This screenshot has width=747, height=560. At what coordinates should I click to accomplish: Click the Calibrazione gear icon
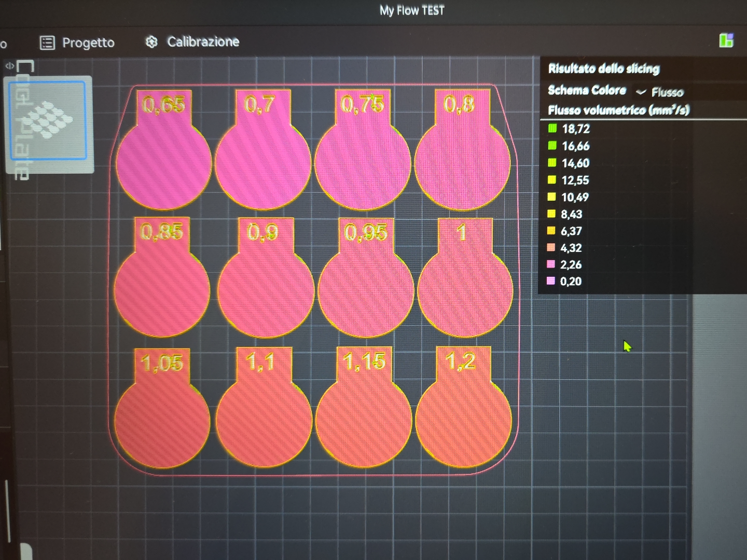click(x=151, y=42)
